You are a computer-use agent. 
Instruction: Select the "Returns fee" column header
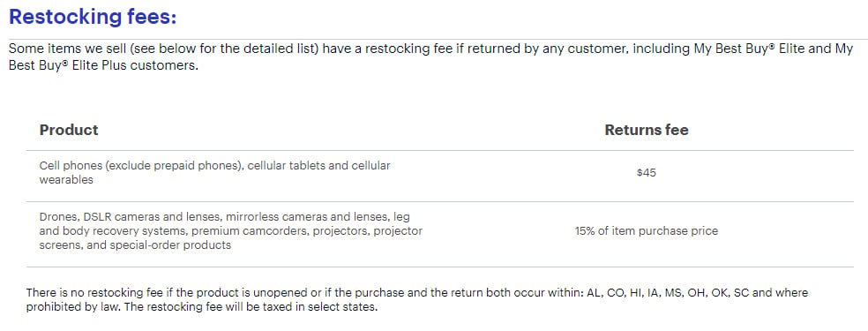(646, 130)
